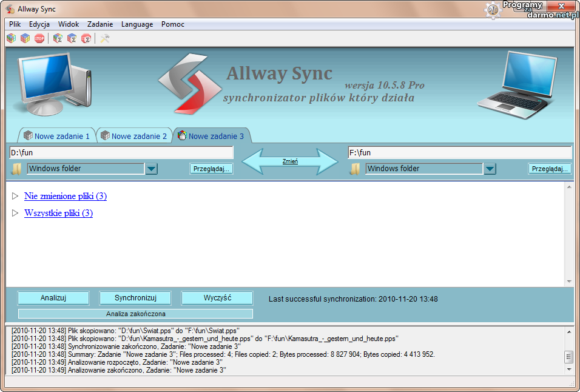
Task: Click the folder icon beside left Windows folder
Action: pos(16,169)
